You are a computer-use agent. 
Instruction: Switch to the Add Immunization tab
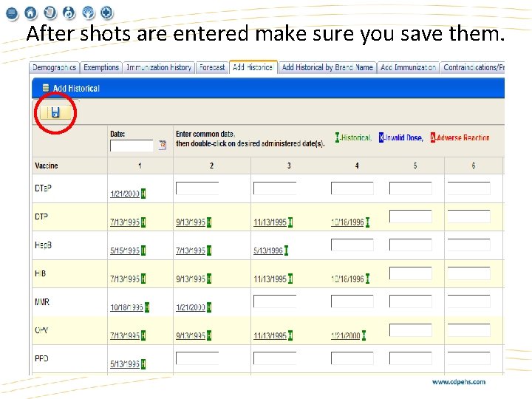(x=408, y=67)
